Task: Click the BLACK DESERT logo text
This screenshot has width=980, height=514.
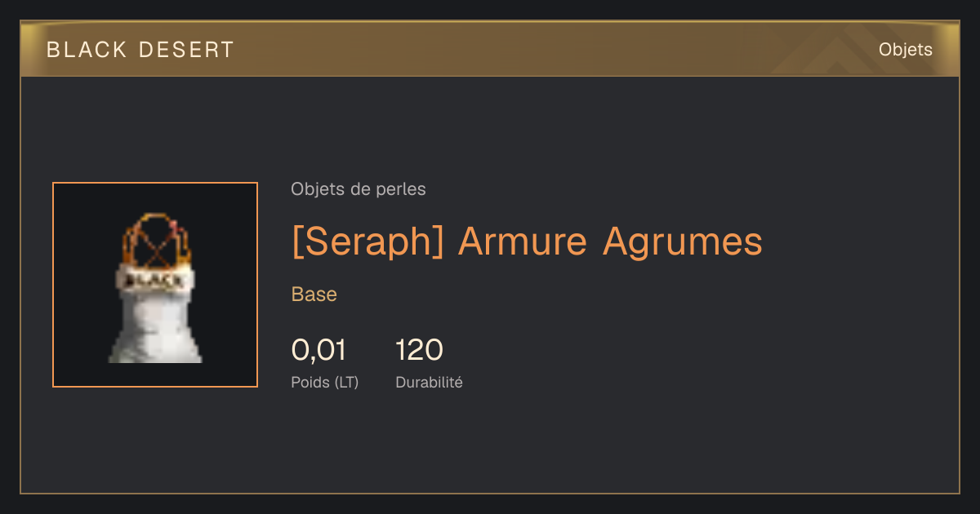Action: click(140, 50)
